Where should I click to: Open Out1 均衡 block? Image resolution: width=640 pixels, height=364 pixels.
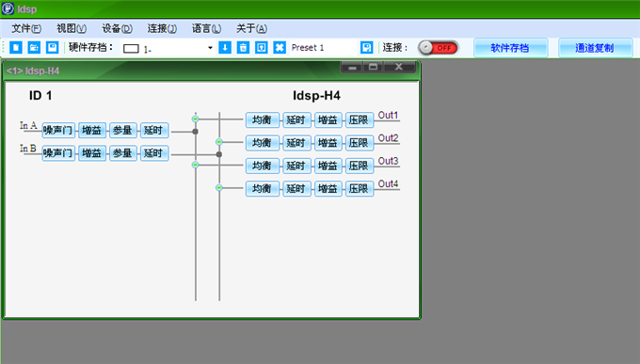tap(263, 120)
